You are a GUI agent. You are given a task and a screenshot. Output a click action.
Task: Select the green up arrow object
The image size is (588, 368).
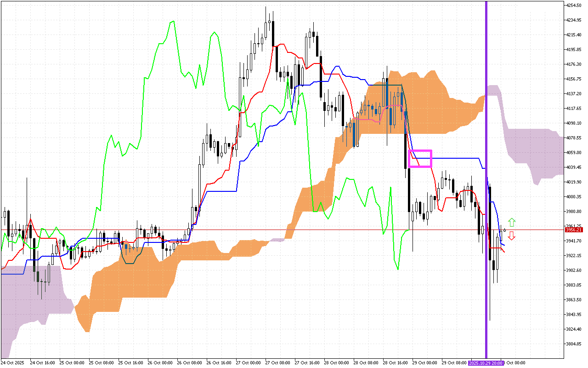click(x=512, y=221)
